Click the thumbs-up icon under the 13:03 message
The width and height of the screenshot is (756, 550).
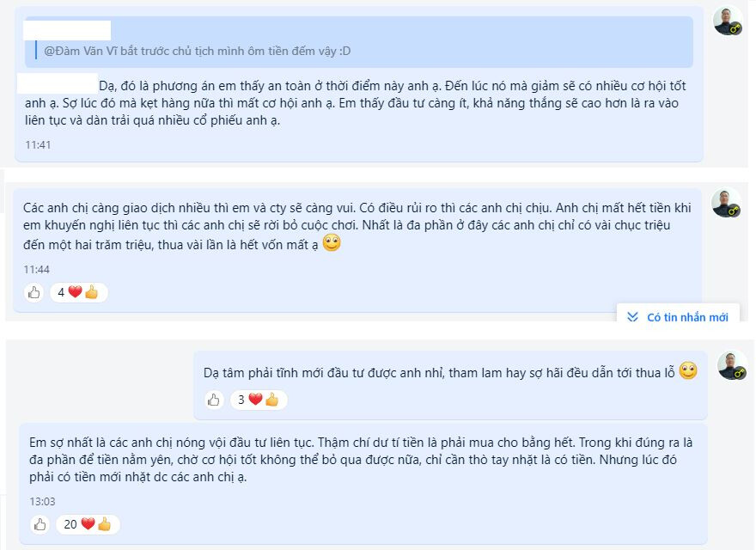[x=40, y=524]
